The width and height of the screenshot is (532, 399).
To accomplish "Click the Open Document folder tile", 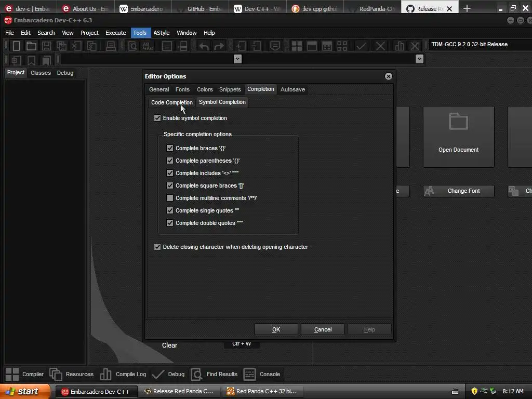I will [x=458, y=137].
